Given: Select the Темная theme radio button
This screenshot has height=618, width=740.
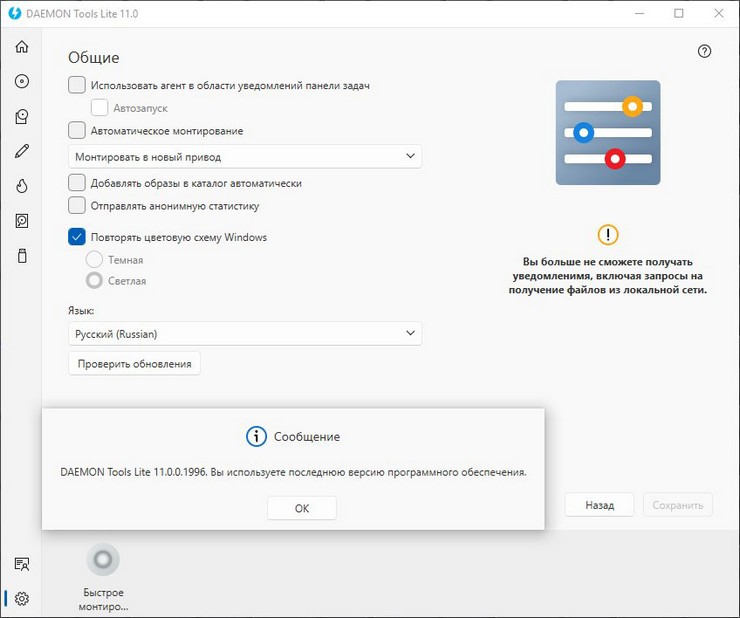Looking at the screenshot, I should coord(94,260).
